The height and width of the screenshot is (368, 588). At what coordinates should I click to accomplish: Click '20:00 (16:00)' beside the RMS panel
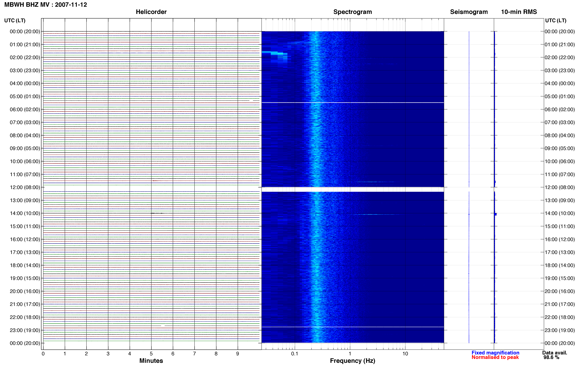pos(560,291)
